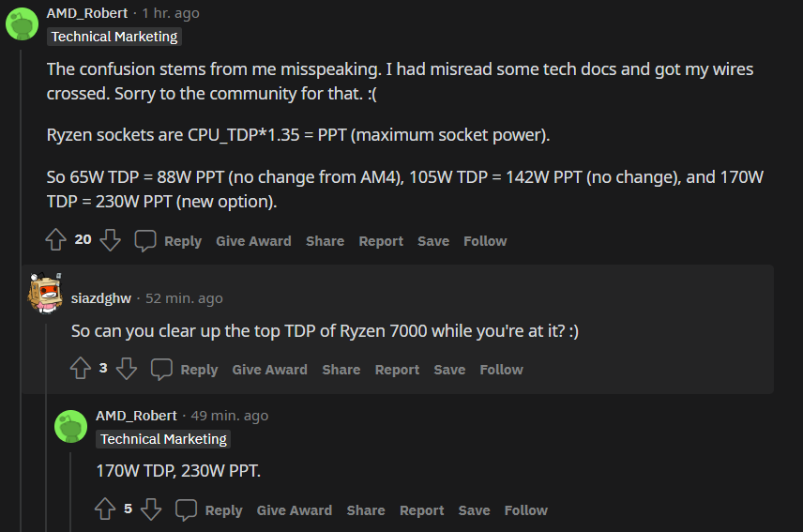Save AMD_Robert's top comment

(x=433, y=241)
